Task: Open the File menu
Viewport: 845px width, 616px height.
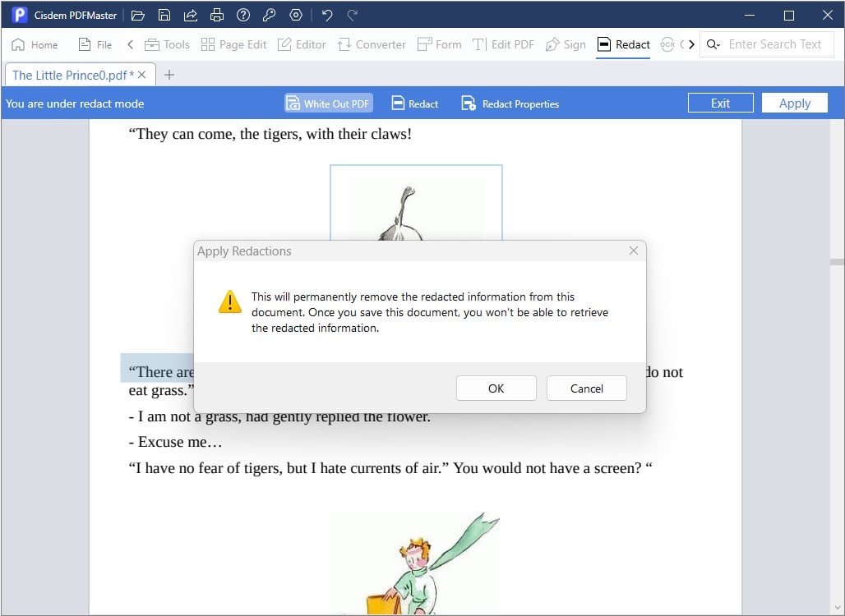Action: point(95,44)
